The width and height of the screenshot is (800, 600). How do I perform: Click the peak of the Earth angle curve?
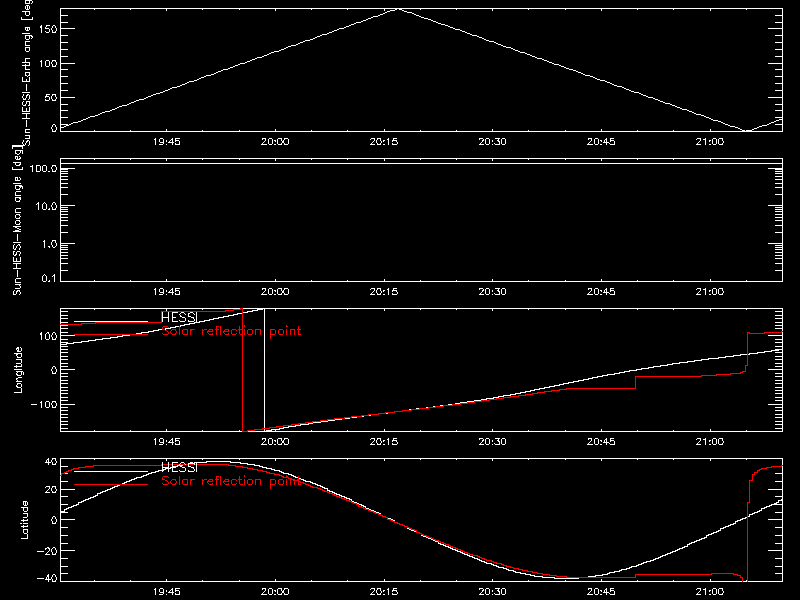tap(398, 9)
